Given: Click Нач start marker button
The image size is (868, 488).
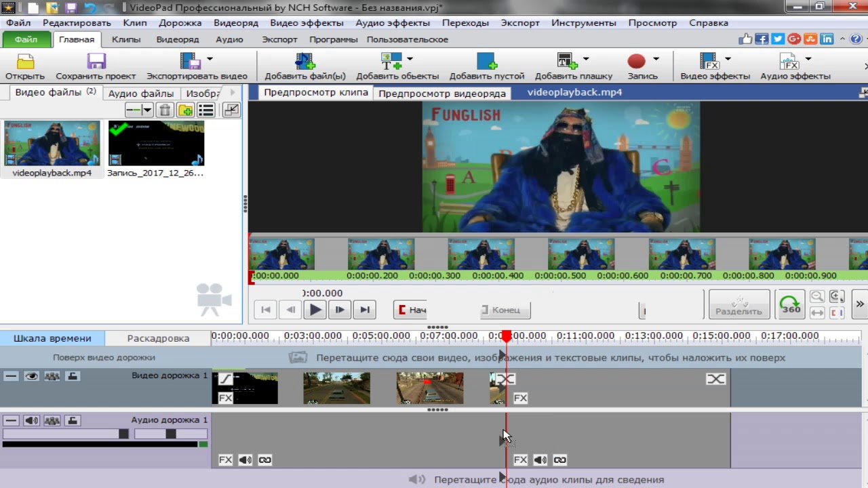Looking at the screenshot, I should point(411,310).
